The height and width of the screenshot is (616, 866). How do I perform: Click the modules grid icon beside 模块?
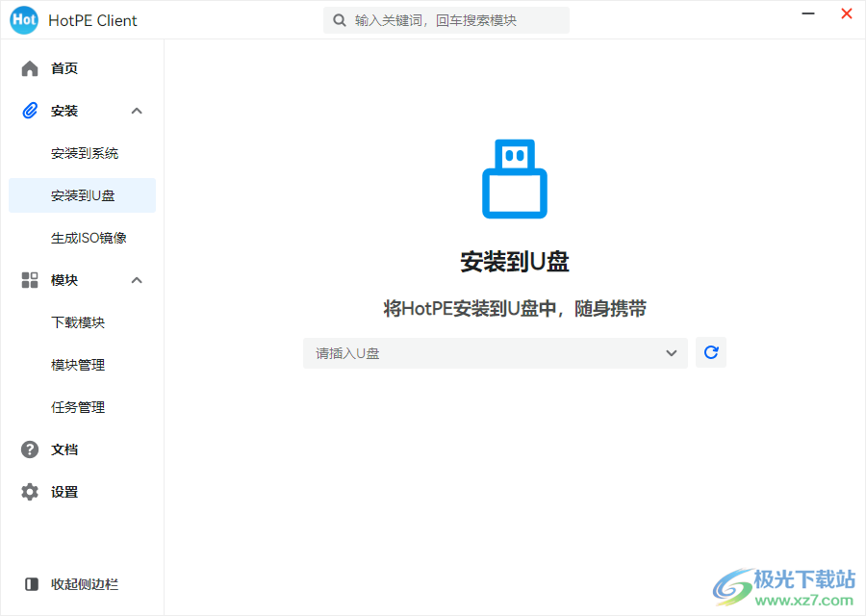pos(29,280)
